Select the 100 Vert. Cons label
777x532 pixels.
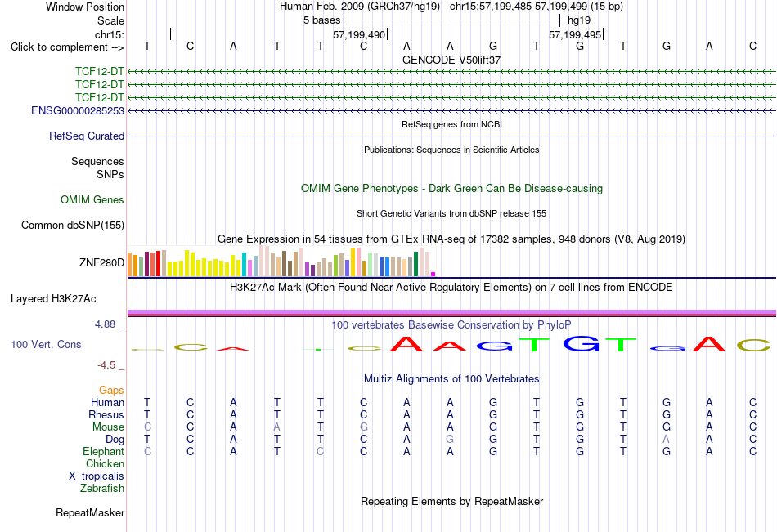click(46, 344)
